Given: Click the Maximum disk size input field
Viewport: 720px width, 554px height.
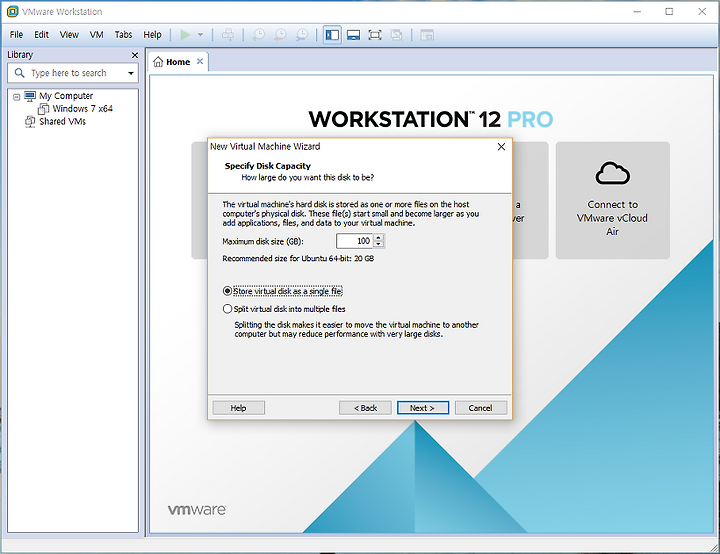Looking at the screenshot, I should point(354,241).
